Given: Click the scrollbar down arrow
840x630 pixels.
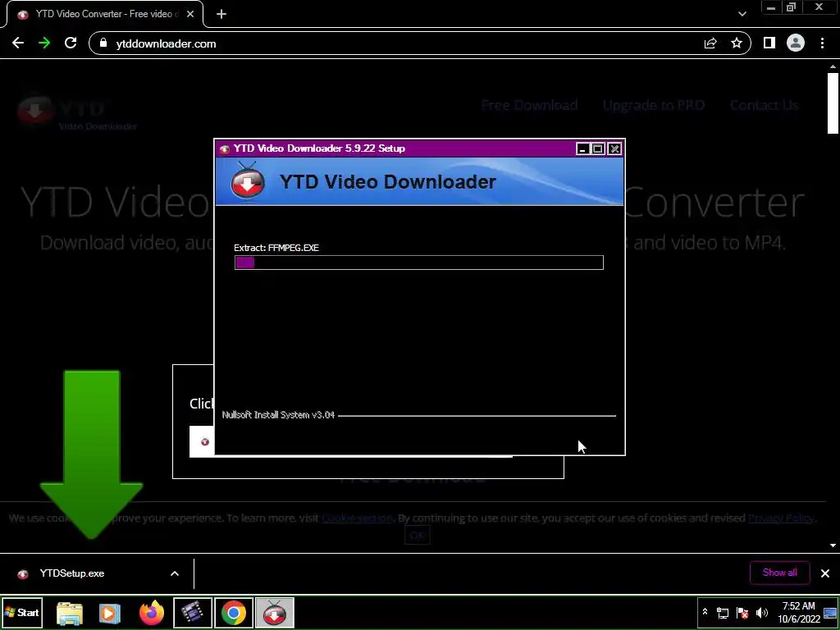Looking at the screenshot, I should point(833,546).
